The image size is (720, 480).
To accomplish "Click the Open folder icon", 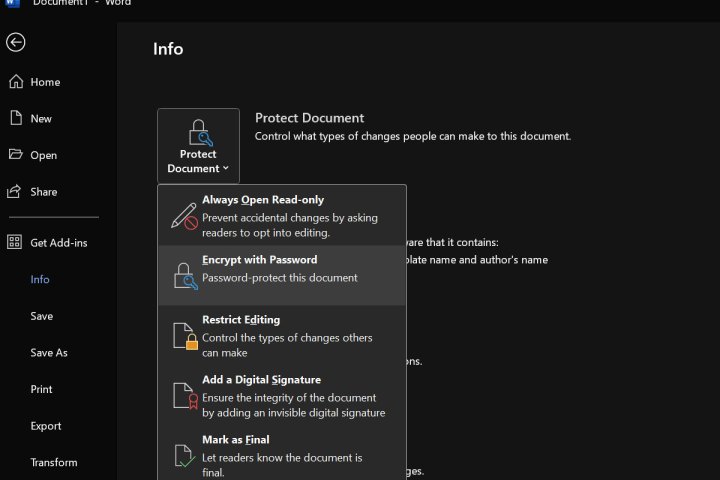I will tap(15, 155).
